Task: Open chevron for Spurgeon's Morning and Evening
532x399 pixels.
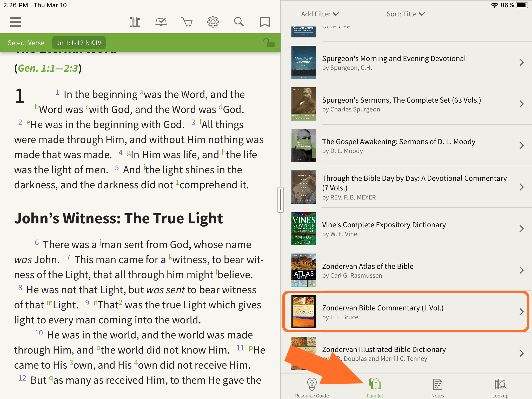Action: point(522,62)
